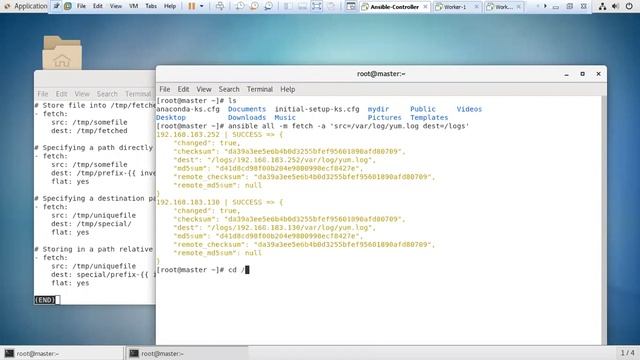Image resolution: width=640 pixels, height=360 pixels.
Task: Click 'initial-setup-ks.cfg' in ls output
Action: (317, 109)
